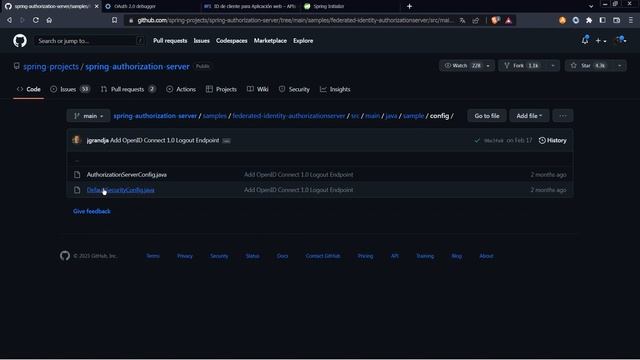The height and width of the screenshot is (360, 640).
Task: Select the Wiki repository tab
Action: (x=258, y=89)
